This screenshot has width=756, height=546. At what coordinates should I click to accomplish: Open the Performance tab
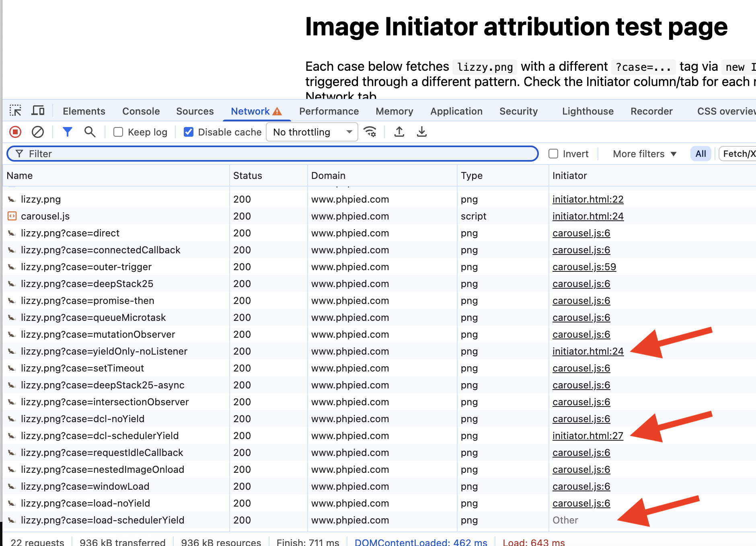(329, 111)
